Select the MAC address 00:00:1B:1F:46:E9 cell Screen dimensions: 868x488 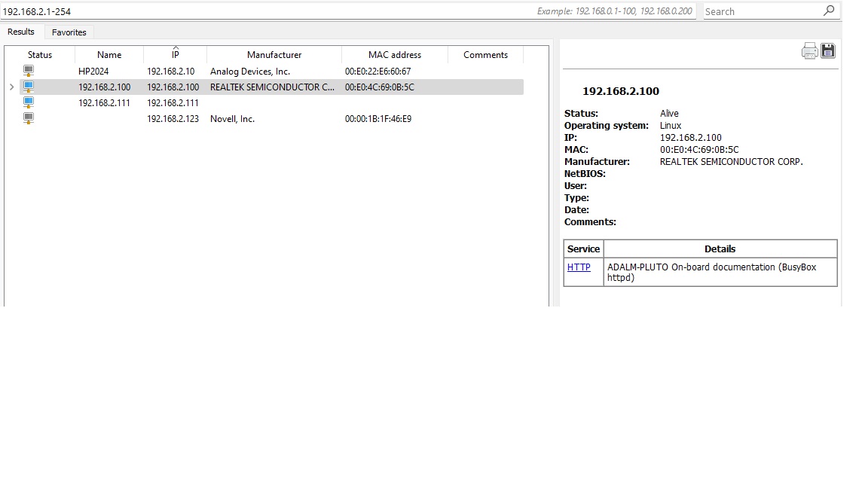point(378,119)
